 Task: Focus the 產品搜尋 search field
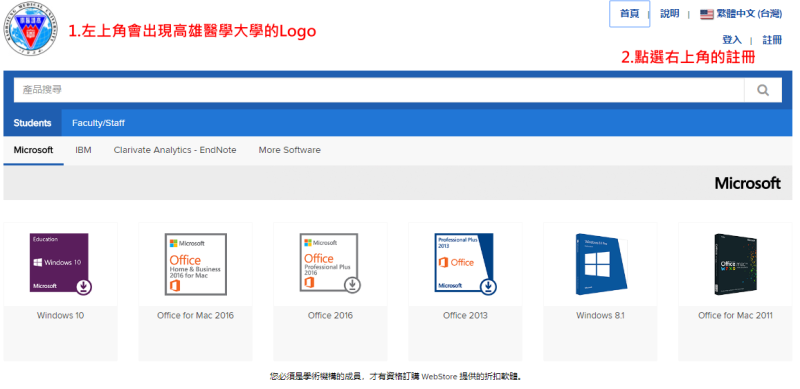[x=379, y=90]
